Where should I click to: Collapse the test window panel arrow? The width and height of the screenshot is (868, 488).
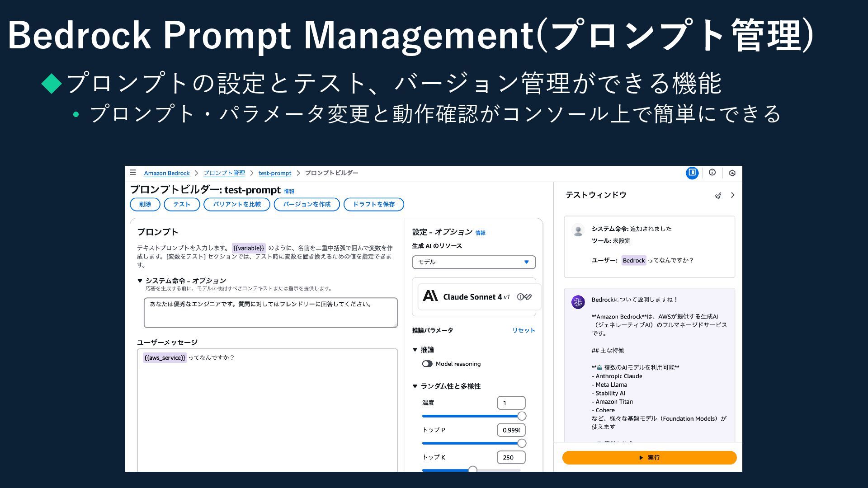pyautogui.click(x=733, y=195)
